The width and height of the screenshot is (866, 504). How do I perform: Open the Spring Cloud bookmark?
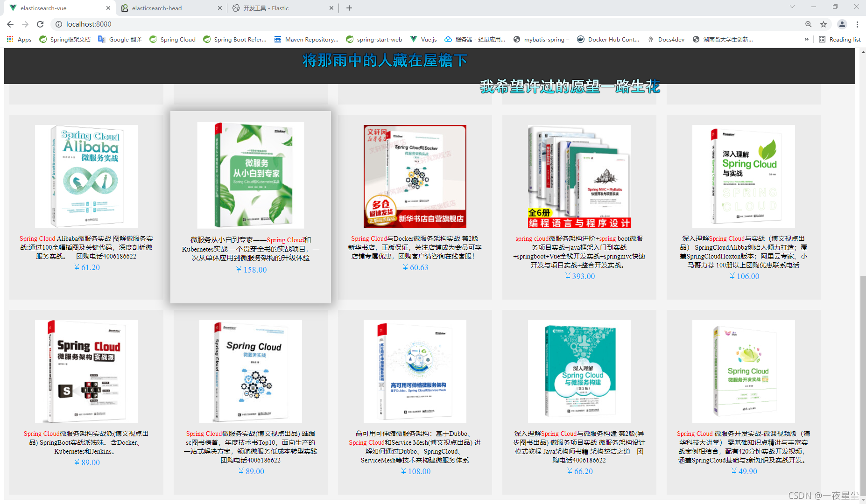coord(172,39)
